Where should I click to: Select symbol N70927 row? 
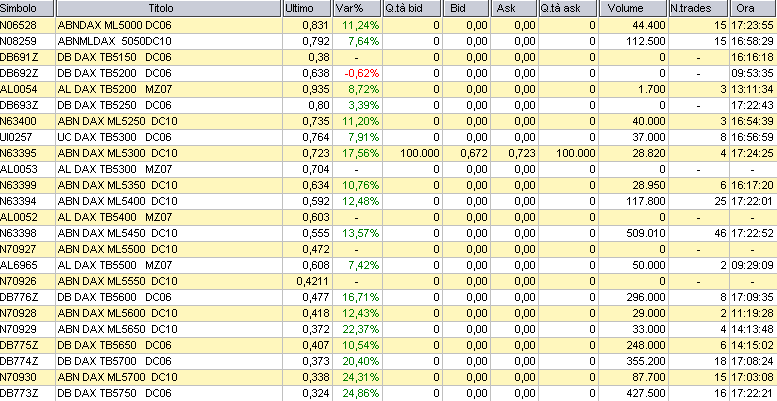[x=18, y=249]
